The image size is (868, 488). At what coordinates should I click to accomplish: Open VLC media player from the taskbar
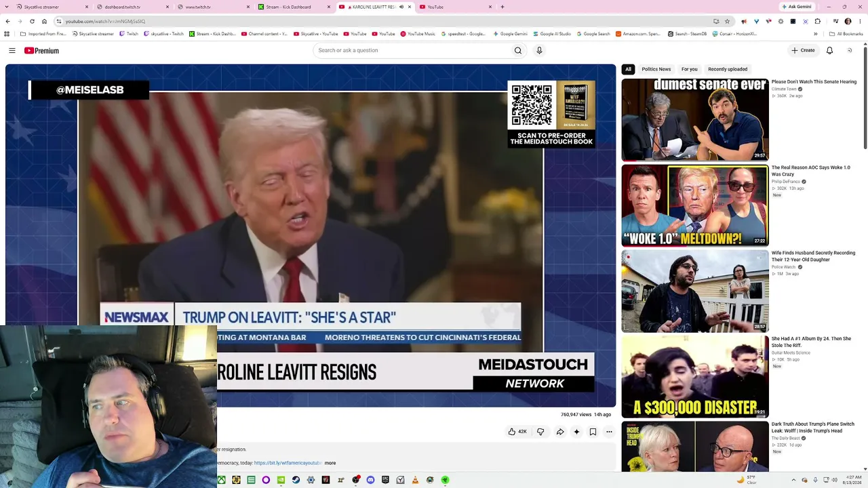pyautogui.click(x=415, y=480)
